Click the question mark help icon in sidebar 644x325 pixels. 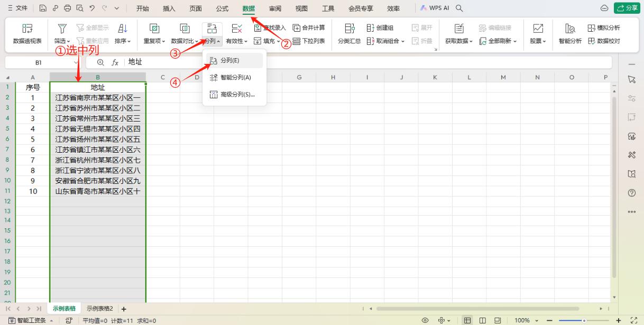[x=631, y=193]
